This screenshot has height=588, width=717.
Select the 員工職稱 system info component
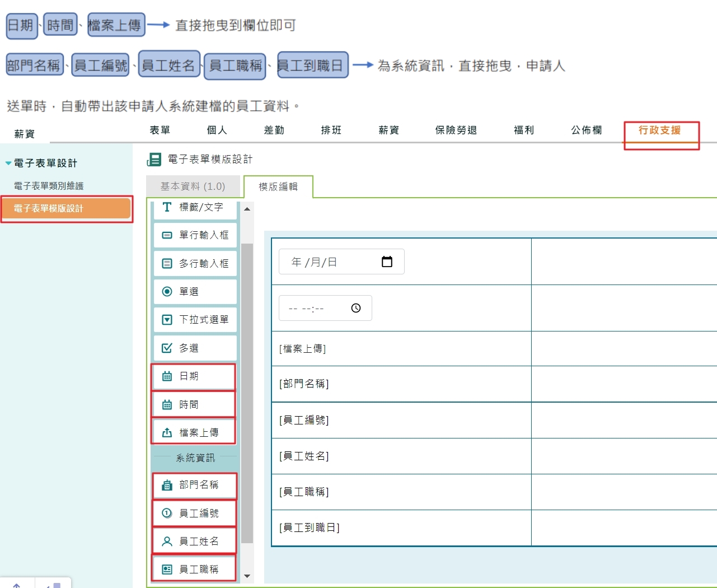[193, 568]
